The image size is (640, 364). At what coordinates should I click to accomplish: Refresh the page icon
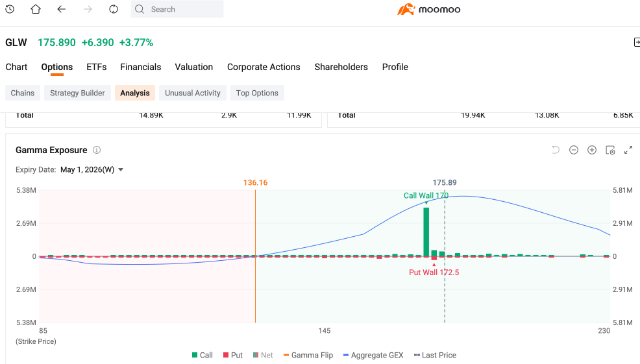click(x=114, y=9)
